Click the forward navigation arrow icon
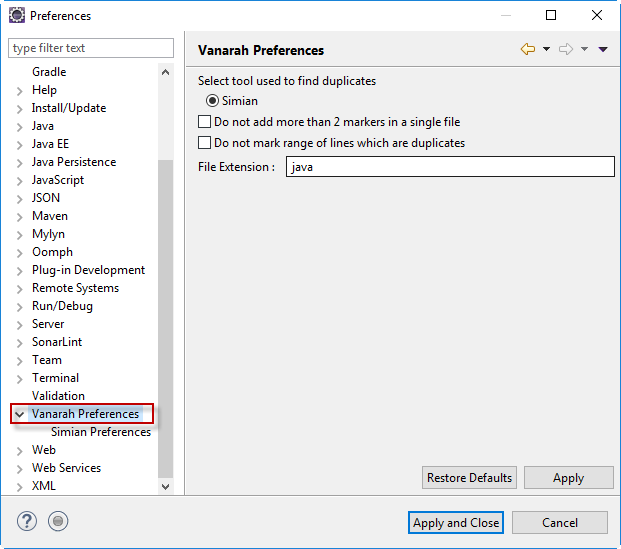This screenshot has height=549, width=621. tap(566, 50)
